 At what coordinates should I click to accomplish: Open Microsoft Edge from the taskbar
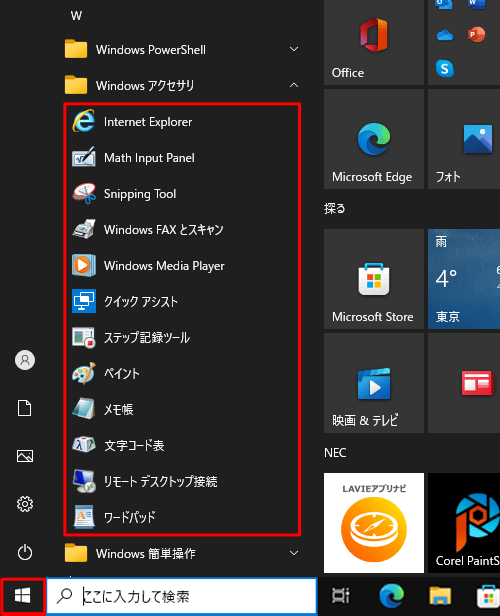click(x=391, y=596)
